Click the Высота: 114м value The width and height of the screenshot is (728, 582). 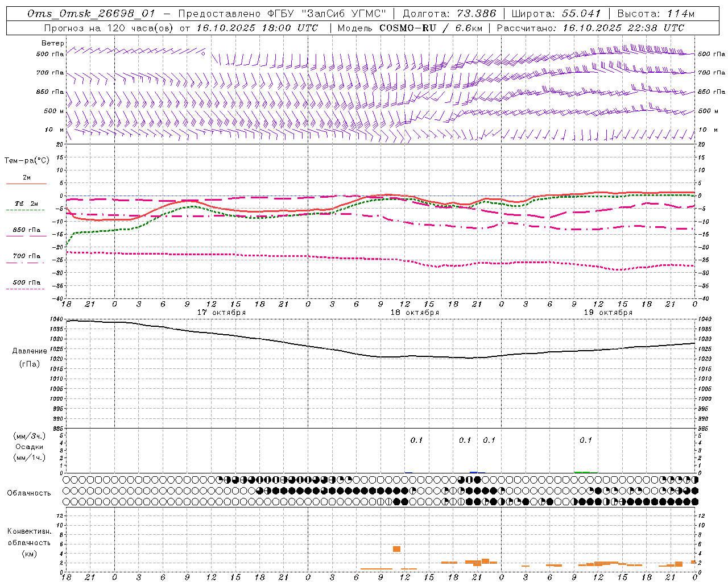[x=656, y=14]
